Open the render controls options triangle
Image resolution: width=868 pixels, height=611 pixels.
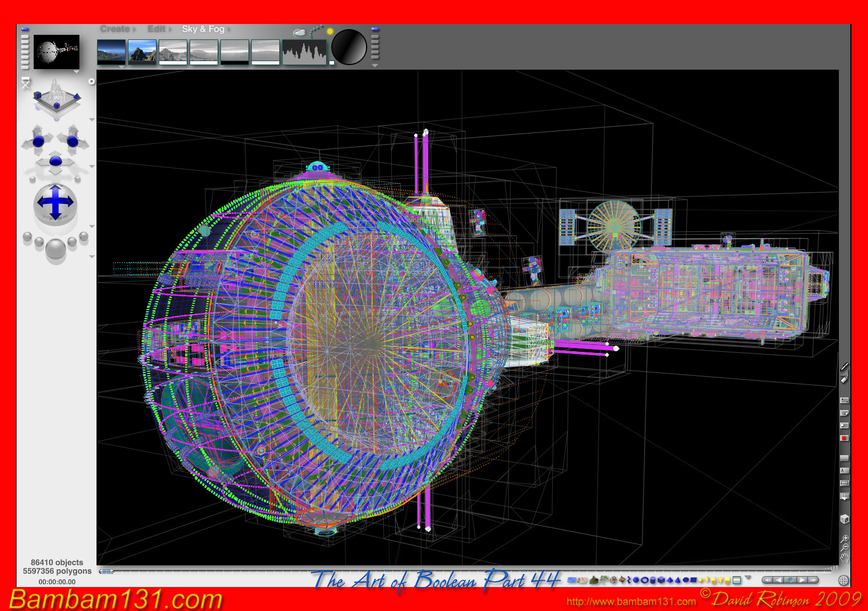pyautogui.click(x=92, y=256)
